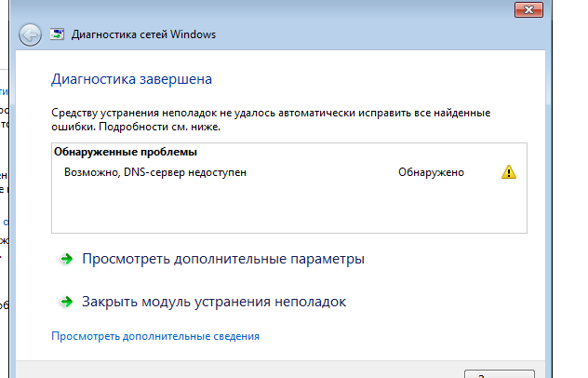The width and height of the screenshot is (588, 378).
Task: Click the Обнаруженные проблемы header
Action: coord(126,152)
